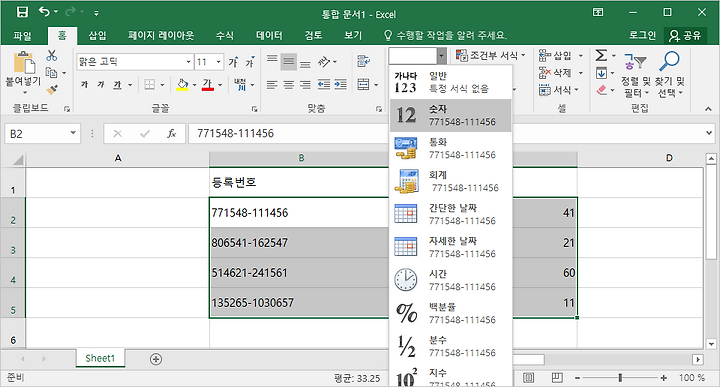Image resolution: width=720 pixels, height=387 pixels.
Task: Increase font size with the larger 가 icon
Action: tap(234, 62)
